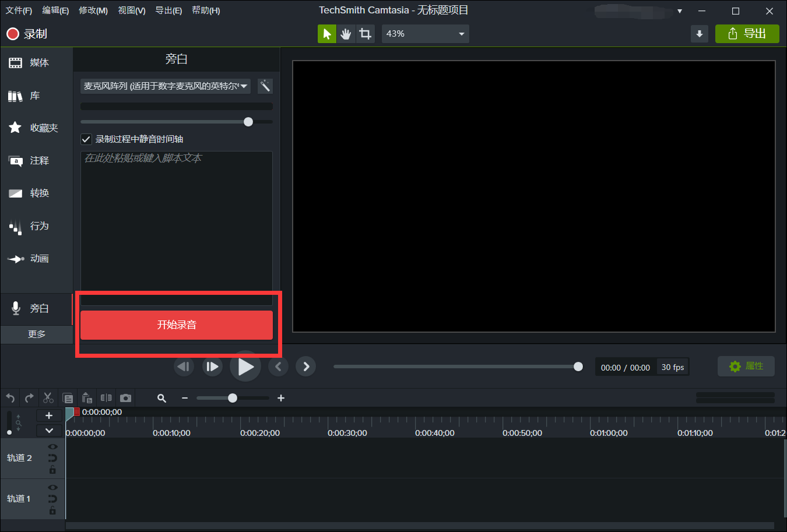Lock 轨道 1 with its padlock icon
This screenshot has height=532, width=787.
(52, 510)
